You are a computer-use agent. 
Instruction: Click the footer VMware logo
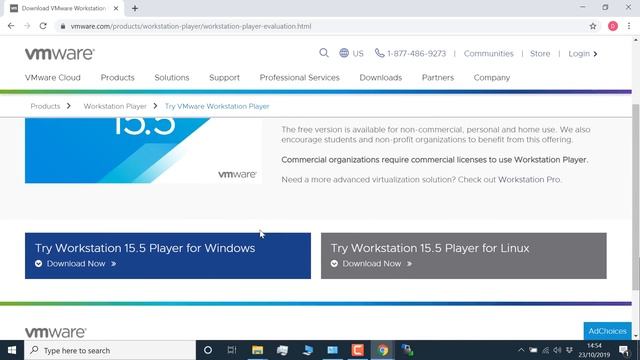point(56,332)
